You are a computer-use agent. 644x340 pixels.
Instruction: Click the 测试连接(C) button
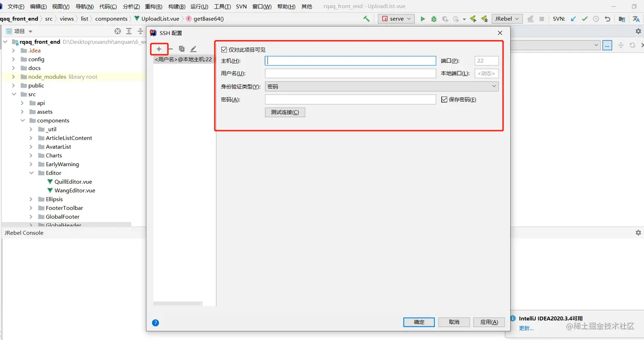pyautogui.click(x=285, y=112)
